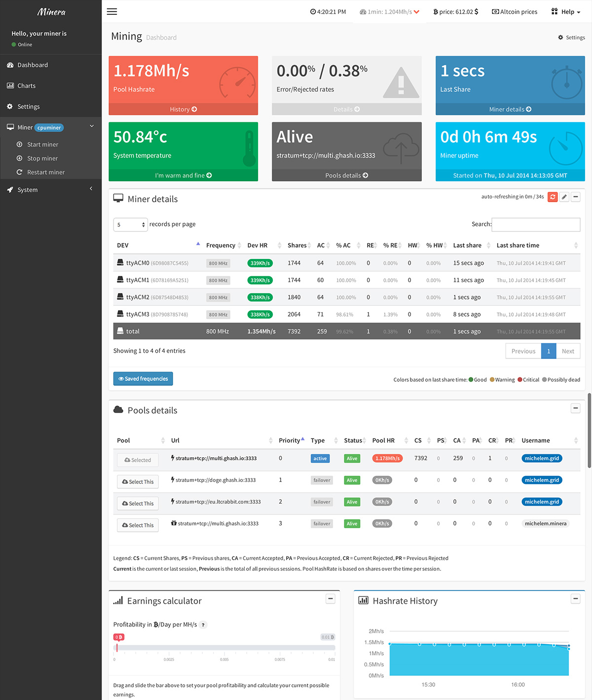
Task: Click the profitability help question mark icon
Action: pos(203,625)
